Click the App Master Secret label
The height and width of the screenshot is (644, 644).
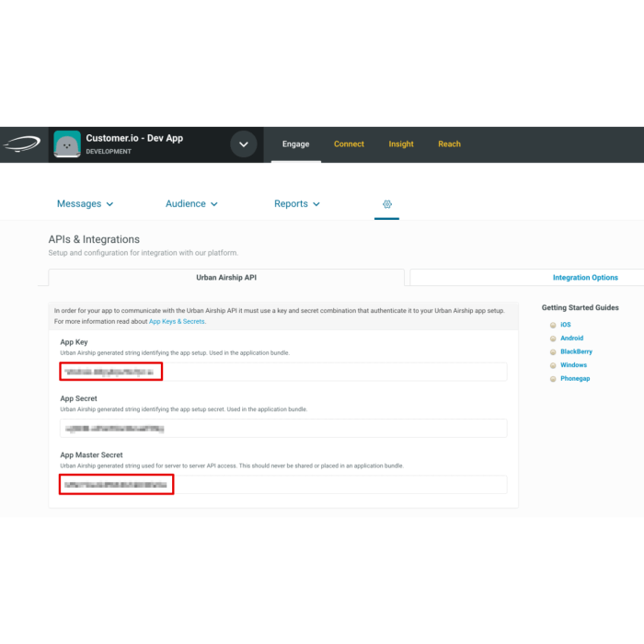point(91,455)
